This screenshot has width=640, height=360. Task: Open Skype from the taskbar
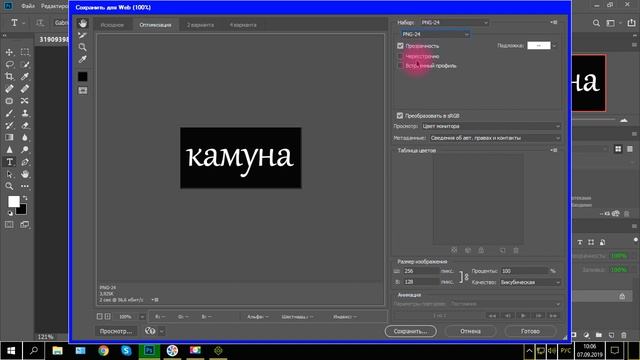tap(126, 351)
